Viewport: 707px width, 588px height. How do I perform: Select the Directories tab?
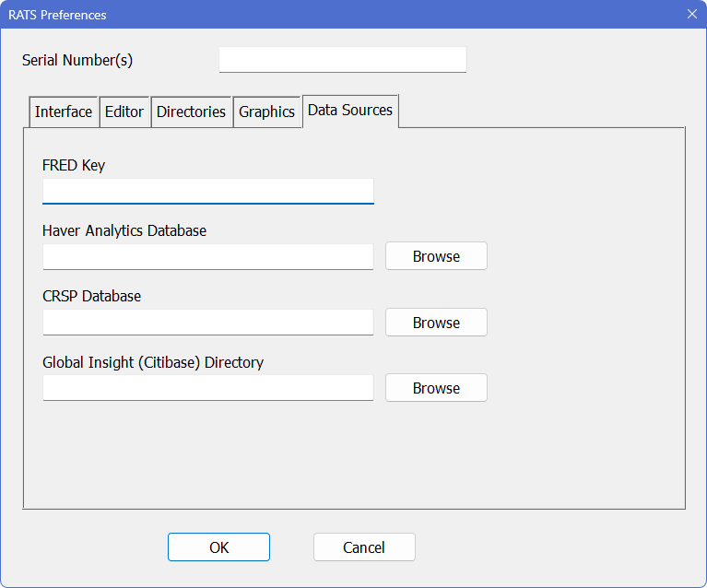(x=191, y=112)
